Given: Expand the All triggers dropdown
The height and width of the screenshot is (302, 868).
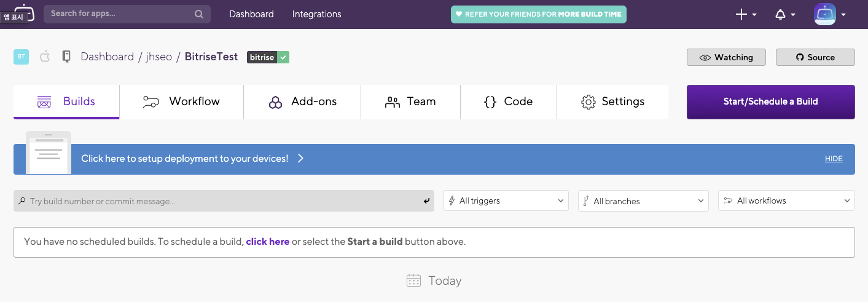Looking at the screenshot, I should (x=506, y=201).
